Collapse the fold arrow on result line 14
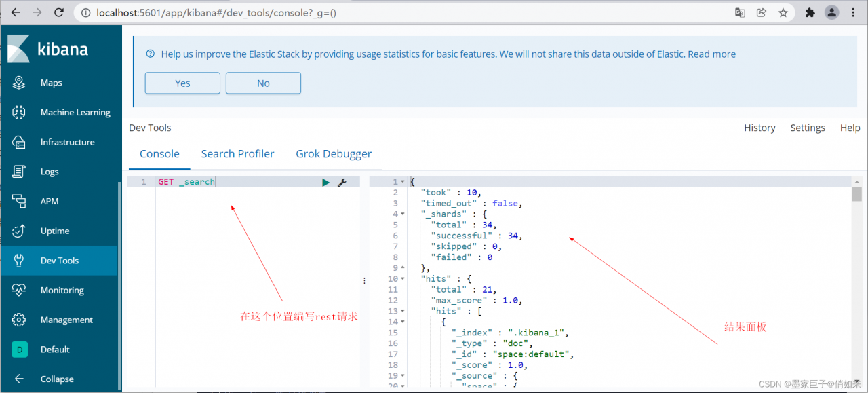 pos(403,322)
